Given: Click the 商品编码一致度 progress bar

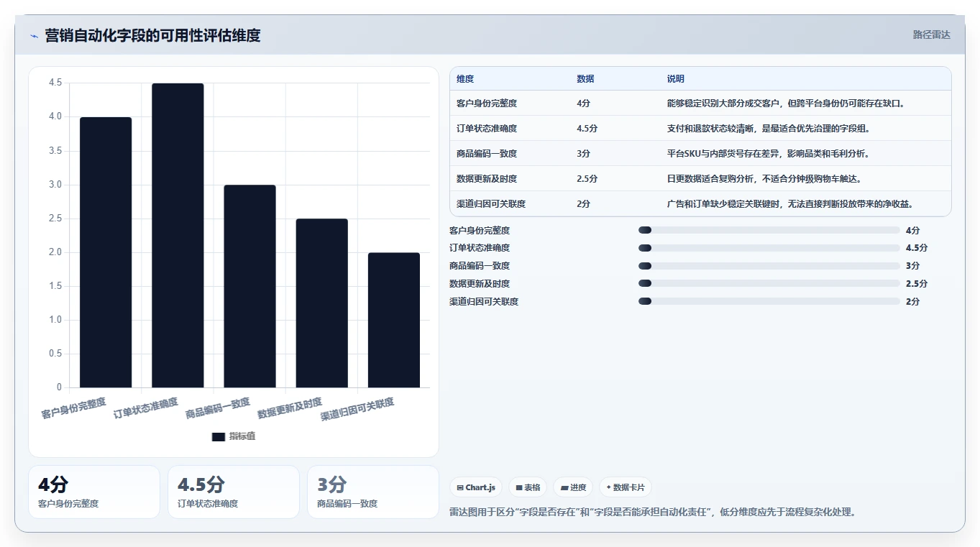Looking at the screenshot, I should (x=769, y=266).
